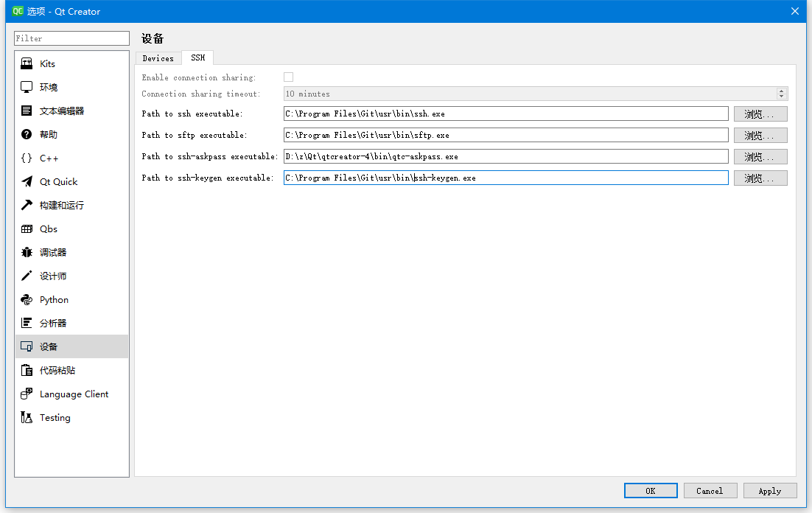This screenshot has height=513, width=812.
Task: Select the C++ braces icon
Action: [x=27, y=158]
